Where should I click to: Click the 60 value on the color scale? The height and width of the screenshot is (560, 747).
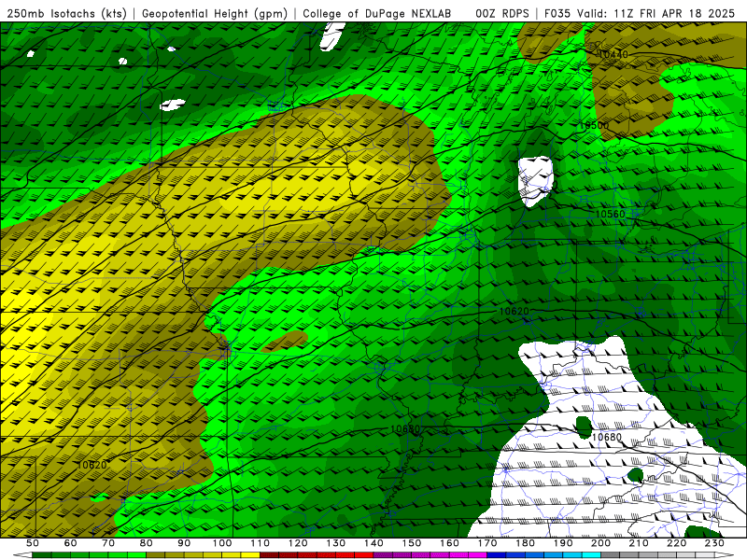[71, 543]
